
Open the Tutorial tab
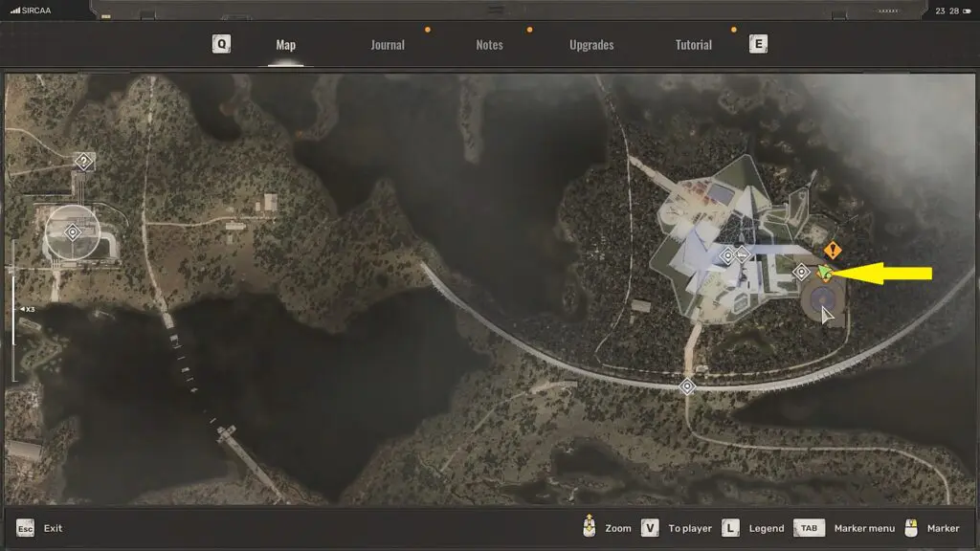pos(694,45)
